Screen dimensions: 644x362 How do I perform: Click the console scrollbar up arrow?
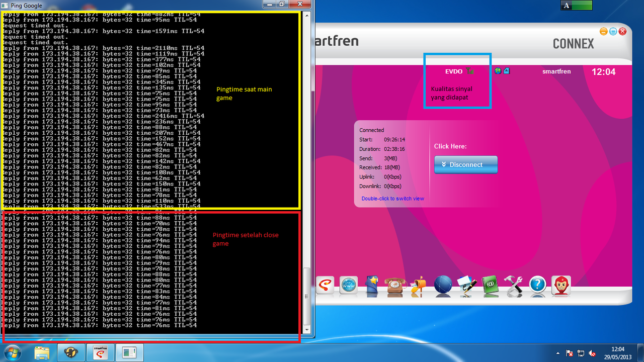click(x=307, y=16)
